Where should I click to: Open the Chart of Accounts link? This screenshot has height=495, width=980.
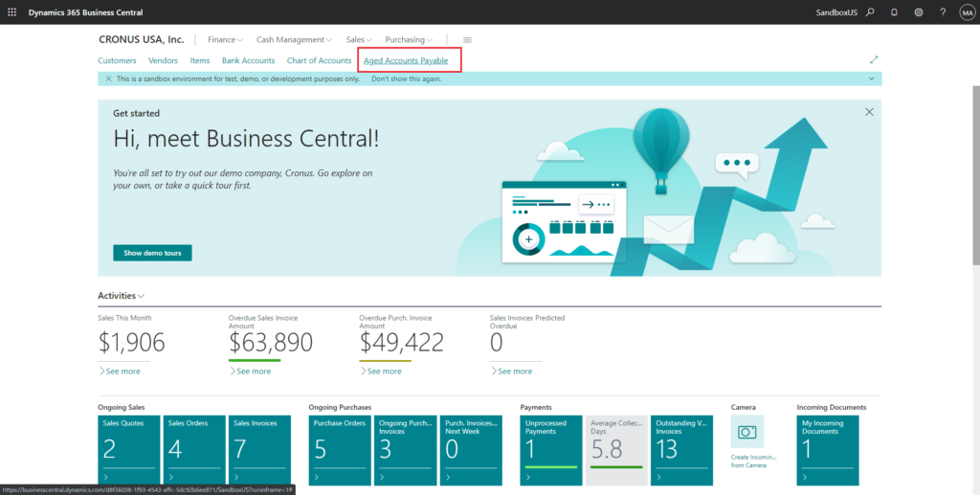point(320,60)
